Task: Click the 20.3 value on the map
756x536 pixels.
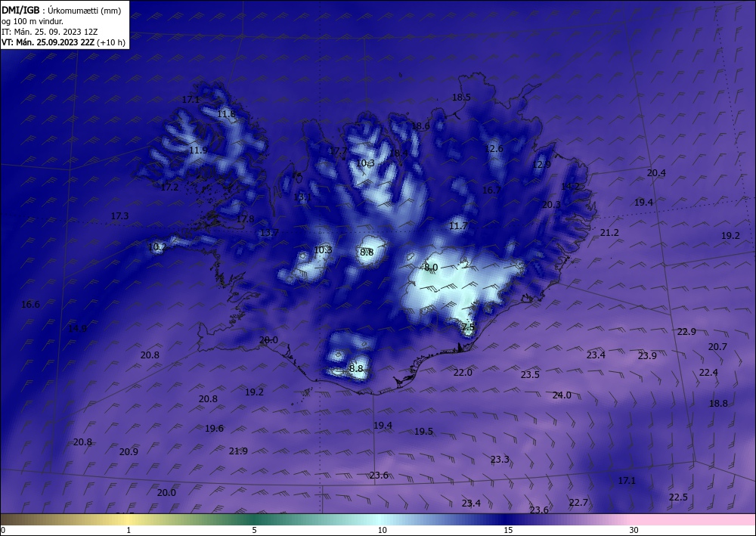Action: 551,205
